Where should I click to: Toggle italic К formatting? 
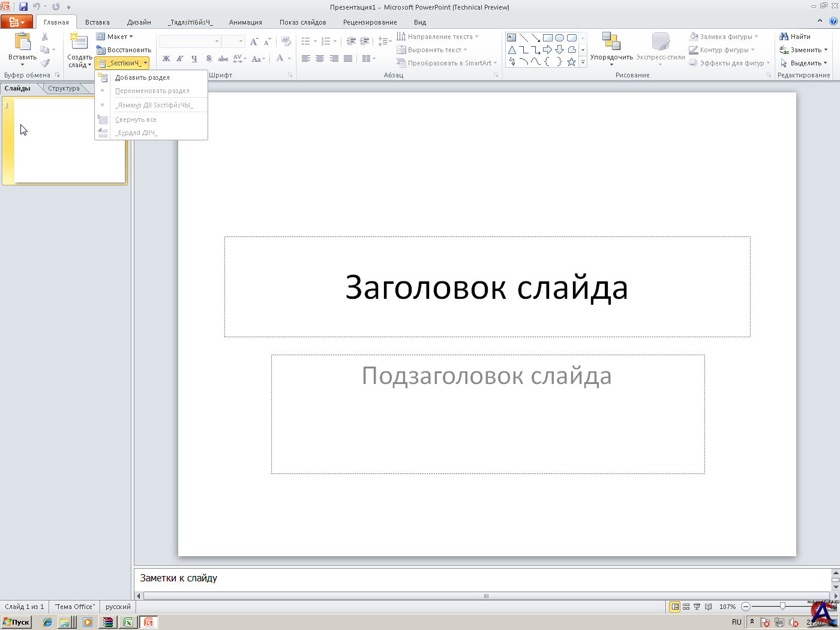click(180, 59)
